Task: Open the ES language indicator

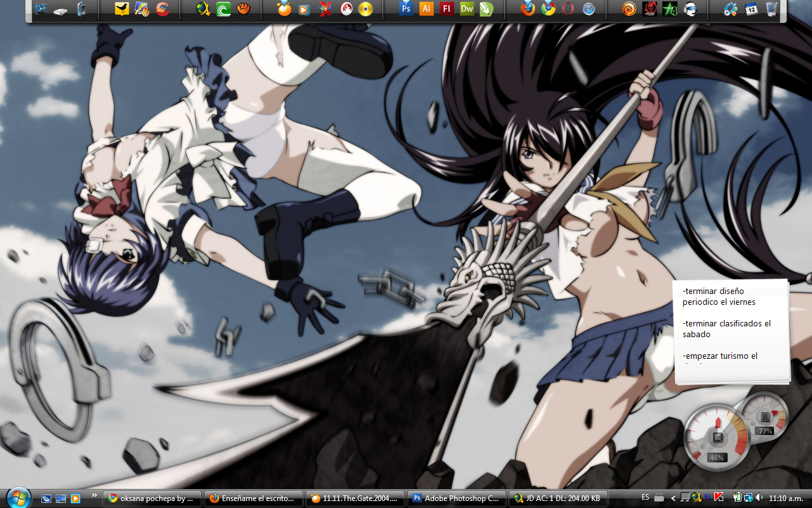Action: [645, 498]
